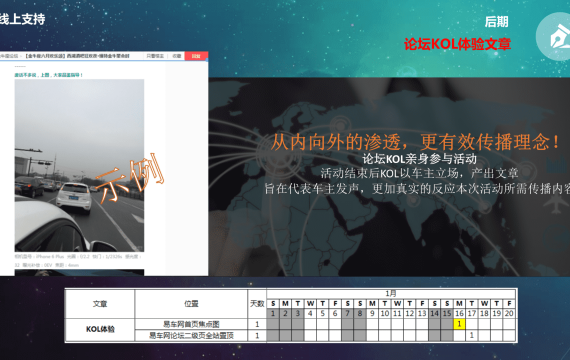The height and width of the screenshot is (360, 570).
Task: Click the 易车网首页焦点图 position cell
Action: (x=191, y=324)
